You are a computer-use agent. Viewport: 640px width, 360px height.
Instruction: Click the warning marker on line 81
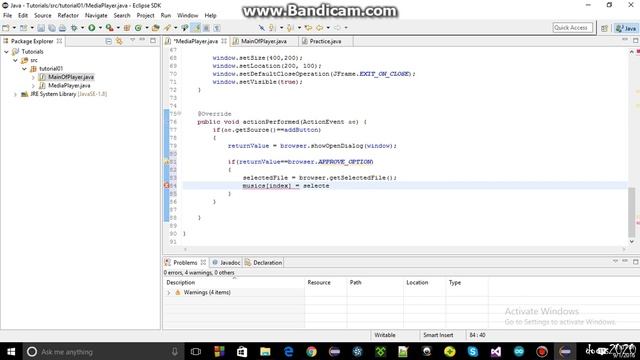click(167, 162)
